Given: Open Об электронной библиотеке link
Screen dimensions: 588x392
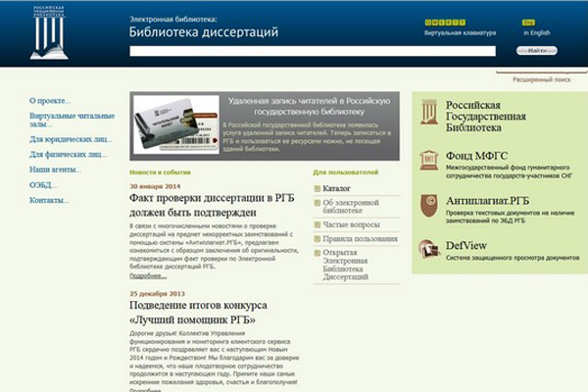Looking at the screenshot, I should pos(351,207).
